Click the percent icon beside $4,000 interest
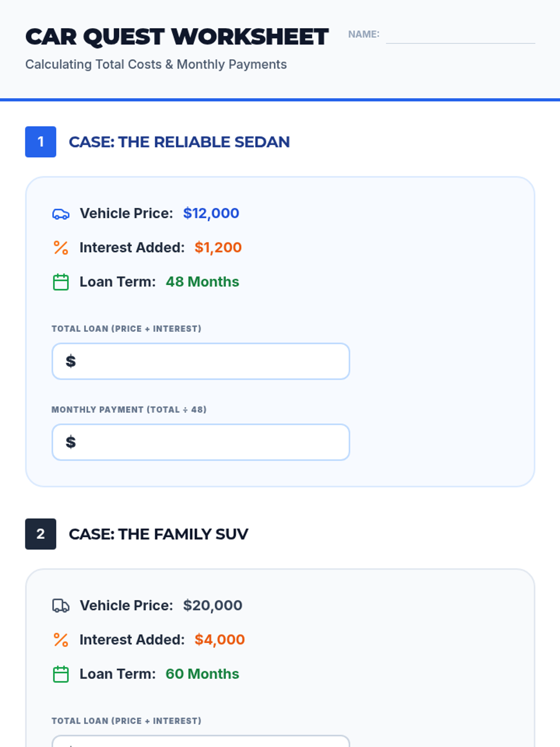The width and height of the screenshot is (560, 747). [61, 640]
